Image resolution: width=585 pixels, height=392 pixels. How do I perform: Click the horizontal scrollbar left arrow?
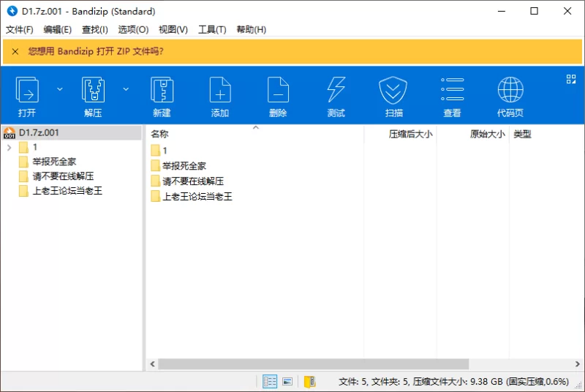tap(152, 364)
